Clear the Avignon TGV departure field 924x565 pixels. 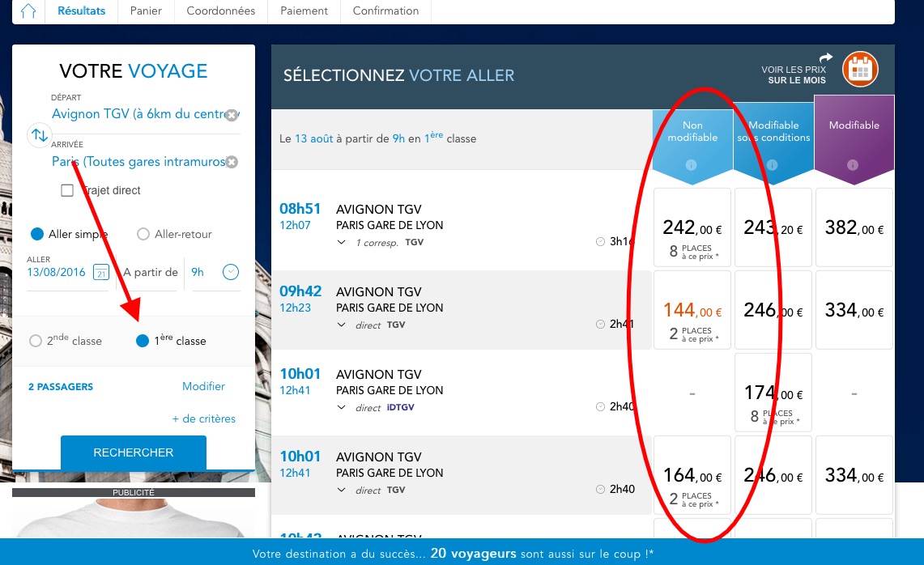(232, 115)
